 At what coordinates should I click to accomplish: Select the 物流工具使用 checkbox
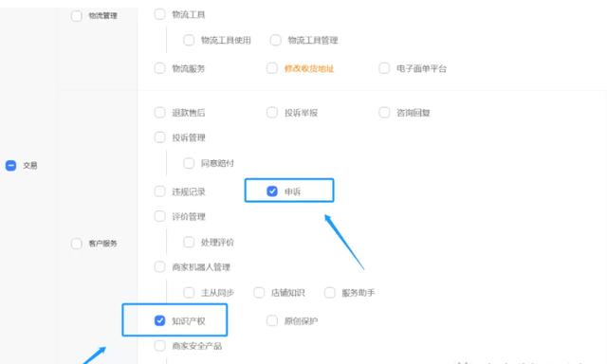pos(189,40)
